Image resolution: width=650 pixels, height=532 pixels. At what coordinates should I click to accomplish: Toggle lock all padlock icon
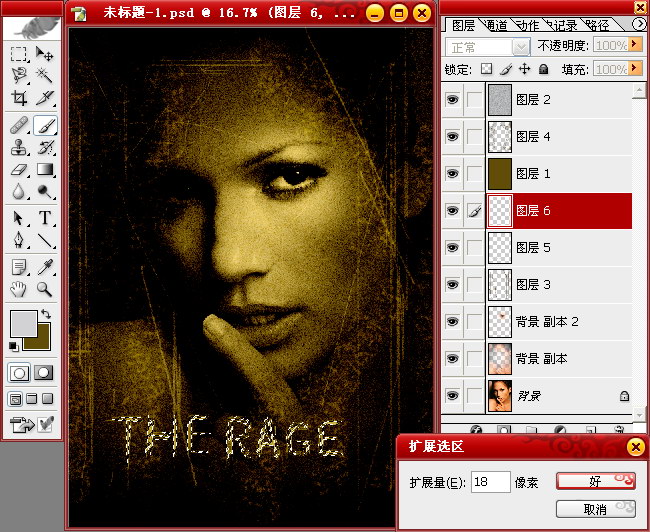pos(543,69)
